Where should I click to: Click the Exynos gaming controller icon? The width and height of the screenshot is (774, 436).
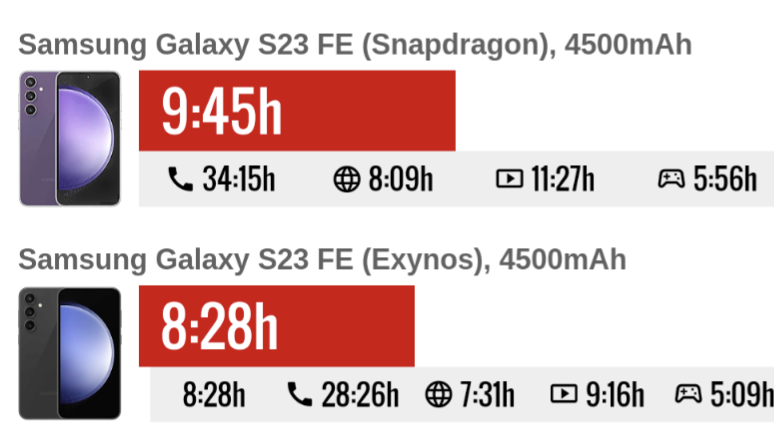point(688,394)
